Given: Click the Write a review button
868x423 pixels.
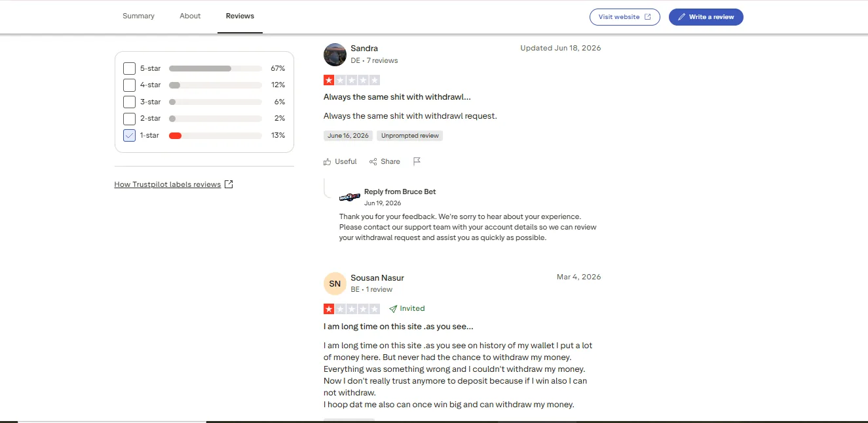Looking at the screenshot, I should 706,17.
